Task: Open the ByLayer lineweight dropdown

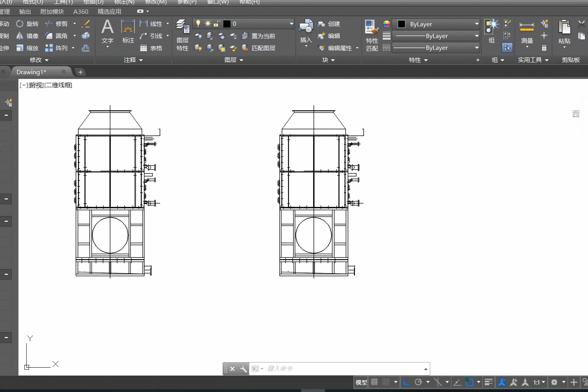Action: (436, 36)
